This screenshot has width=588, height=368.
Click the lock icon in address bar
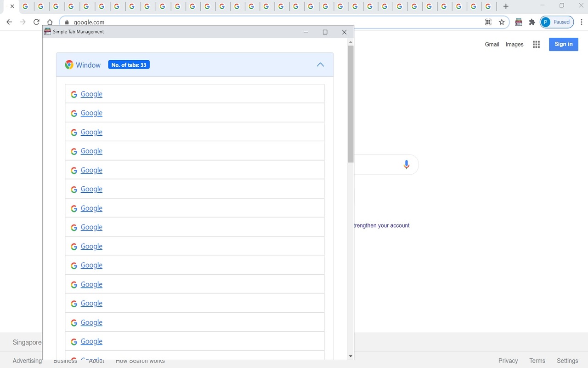[67, 22]
